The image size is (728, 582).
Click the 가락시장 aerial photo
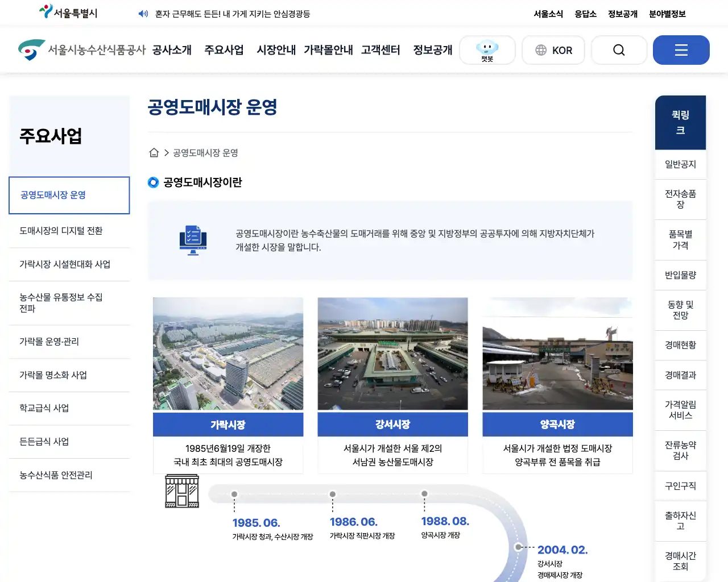click(x=228, y=354)
